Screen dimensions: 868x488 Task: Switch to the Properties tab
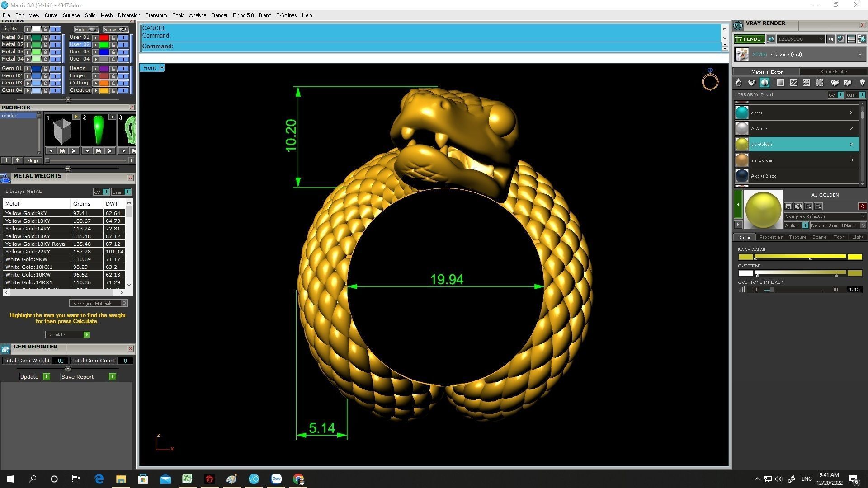[x=771, y=237]
